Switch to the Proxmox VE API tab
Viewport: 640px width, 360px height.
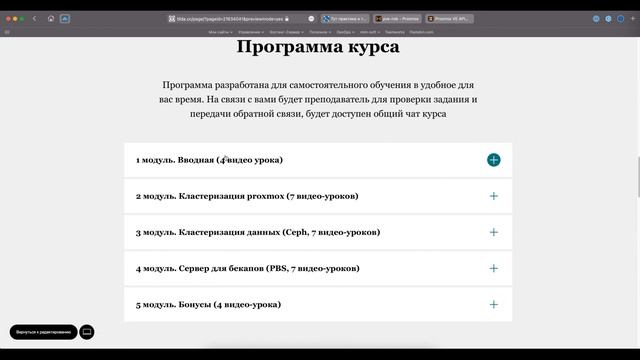click(x=449, y=19)
